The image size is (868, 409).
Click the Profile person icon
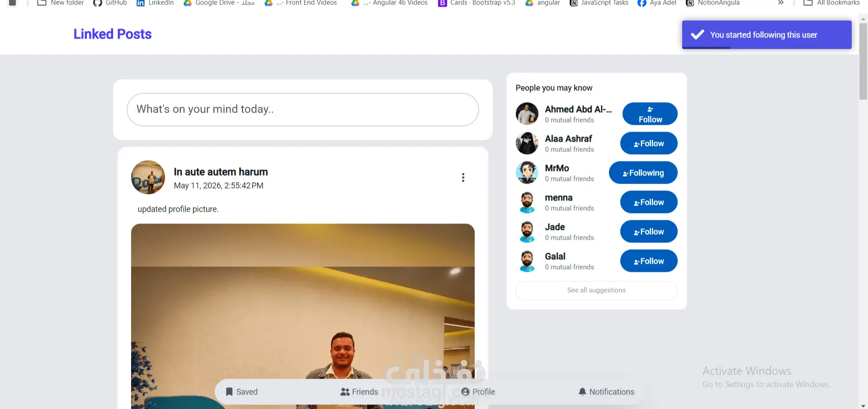pos(465,392)
